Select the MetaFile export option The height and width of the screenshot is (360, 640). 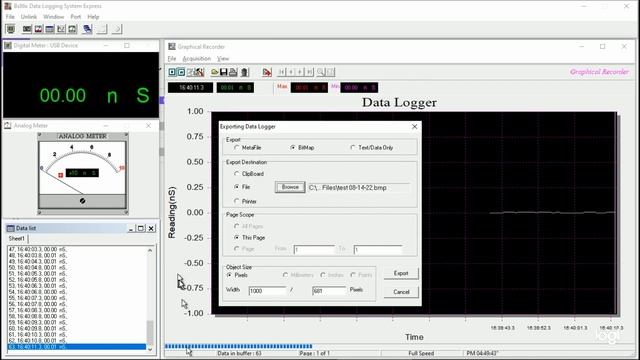(248, 148)
